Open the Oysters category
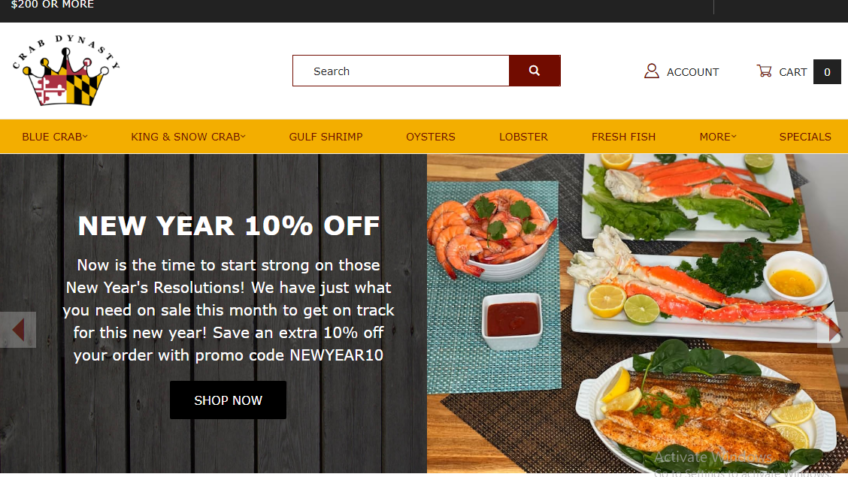Image resolution: width=848 pixels, height=477 pixels. (430, 137)
